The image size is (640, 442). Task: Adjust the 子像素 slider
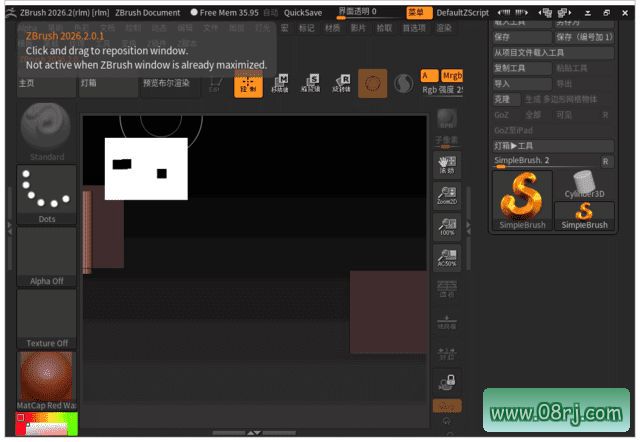(447, 142)
